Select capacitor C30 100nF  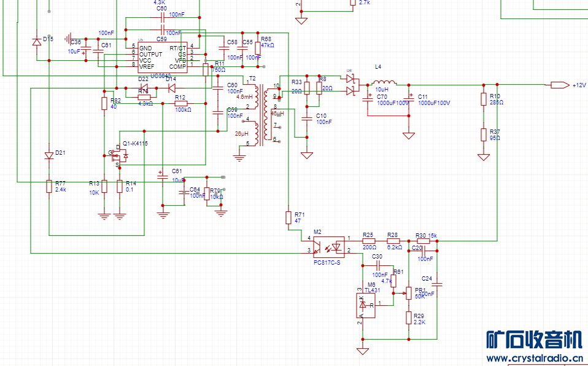tap(378, 266)
